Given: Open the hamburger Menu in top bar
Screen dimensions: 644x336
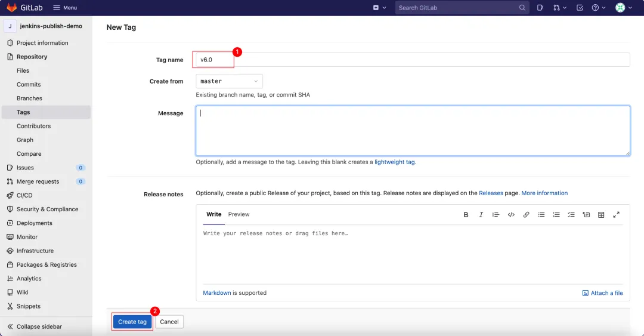Looking at the screenshot, I should tap(65, 7).
